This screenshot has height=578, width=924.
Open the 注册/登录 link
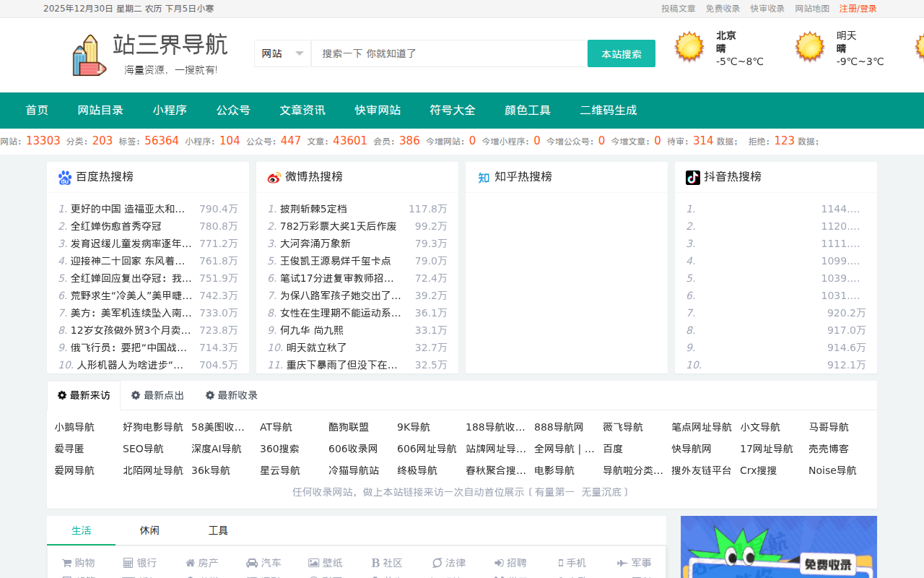(858, 8)
